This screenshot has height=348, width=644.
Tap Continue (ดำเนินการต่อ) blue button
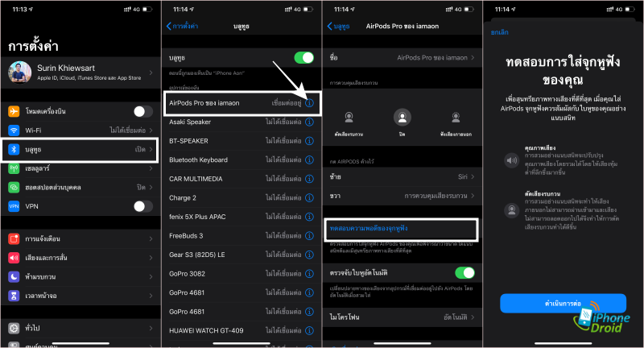[563, 304]
